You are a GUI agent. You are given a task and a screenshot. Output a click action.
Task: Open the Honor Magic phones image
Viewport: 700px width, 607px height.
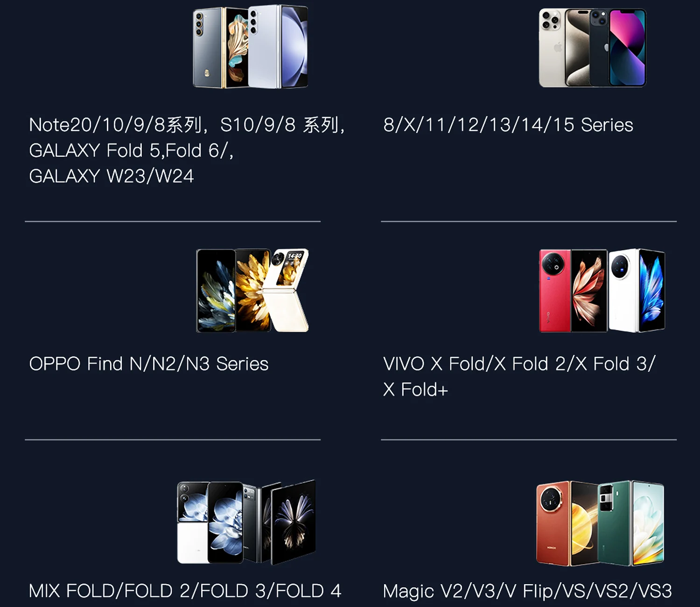coord(600,523)
